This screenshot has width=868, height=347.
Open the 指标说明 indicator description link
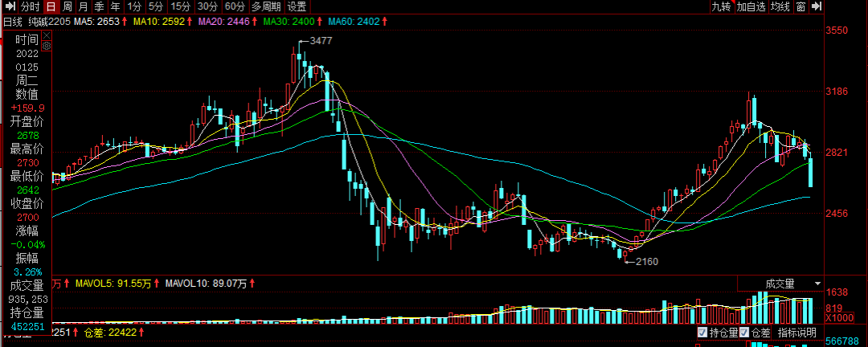(796, 333)
